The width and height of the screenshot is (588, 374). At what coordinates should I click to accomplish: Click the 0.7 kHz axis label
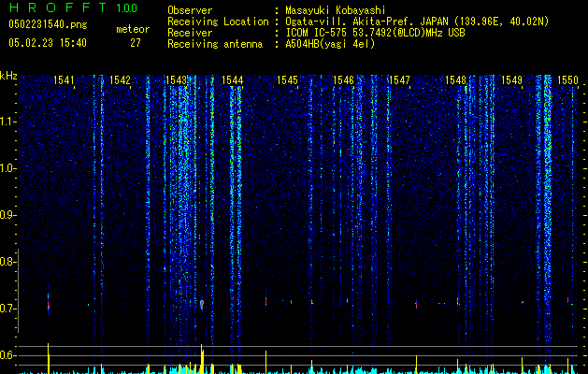tap(7, 309)
